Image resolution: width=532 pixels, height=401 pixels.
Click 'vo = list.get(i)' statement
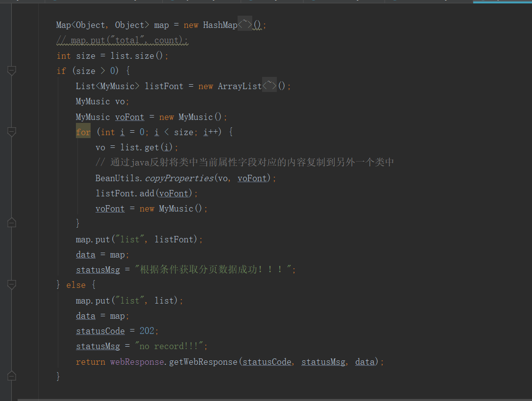[137, 147]
